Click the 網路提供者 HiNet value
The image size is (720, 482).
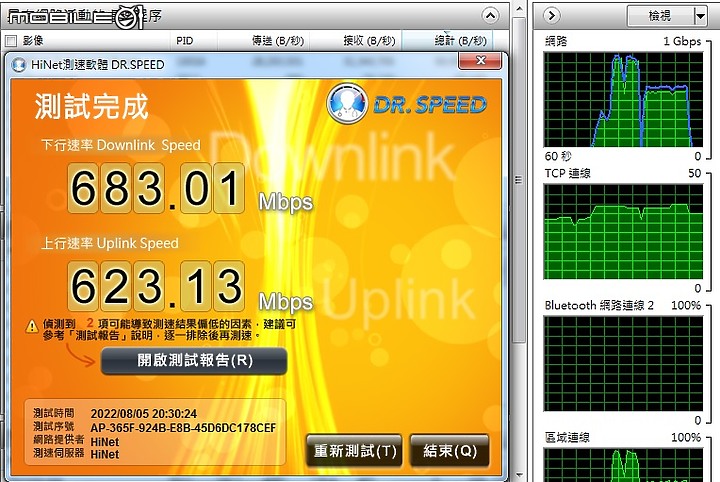click(x=105, y=442)
